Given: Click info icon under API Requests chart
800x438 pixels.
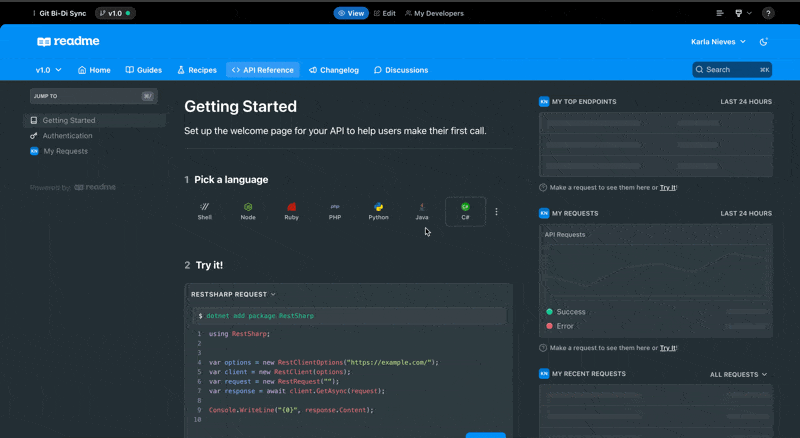Looking at the screenshot, I should pyautogui.click(x=543, y=348).
